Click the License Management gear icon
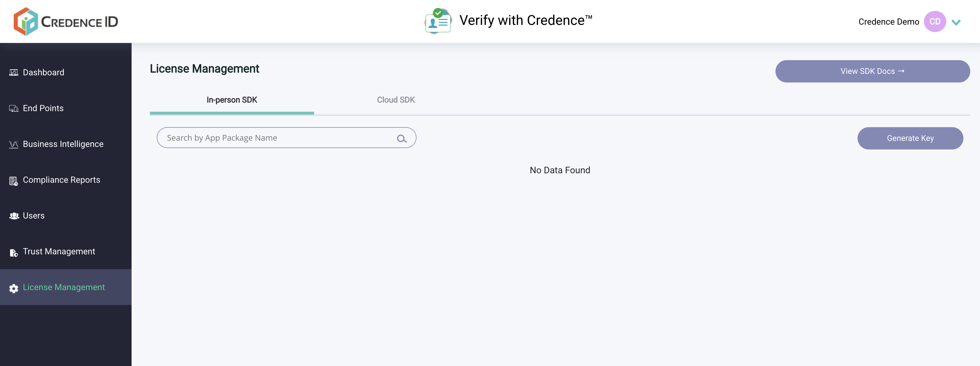This screenshot has height=366, width=980. (x=14, y=288)
